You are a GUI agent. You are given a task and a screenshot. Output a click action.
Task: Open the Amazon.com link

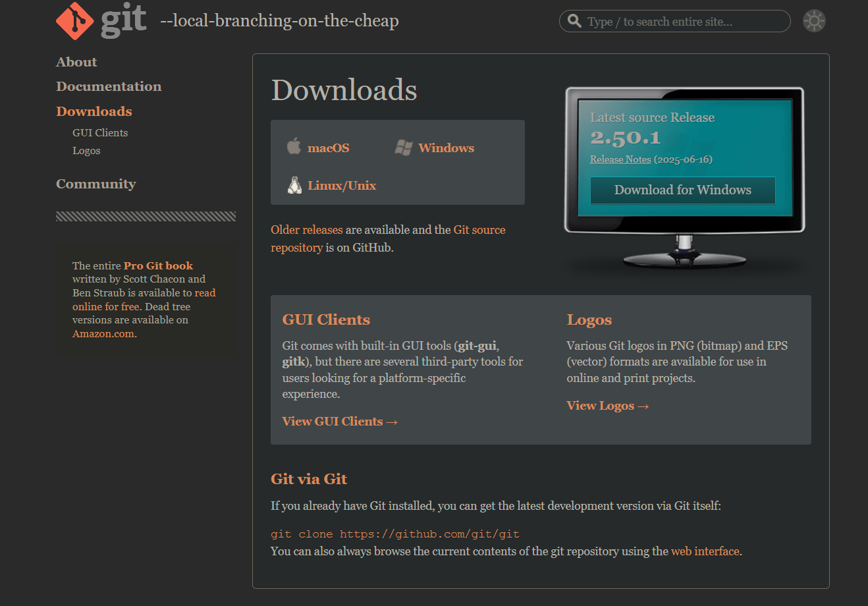click(x=103, y=334)
